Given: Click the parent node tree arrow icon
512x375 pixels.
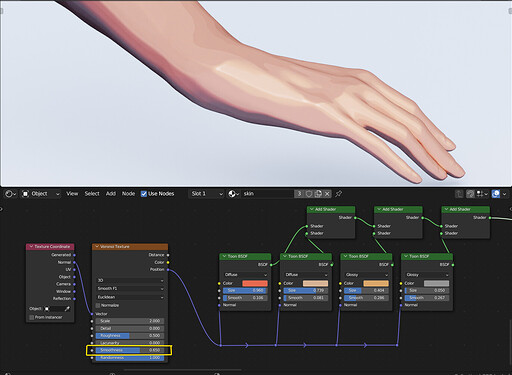Looking at the screenshot, I should tap(459, 194).
